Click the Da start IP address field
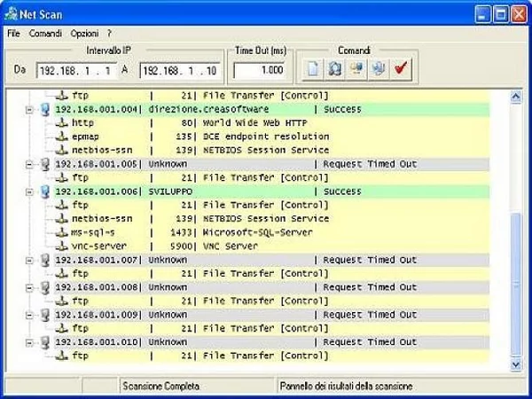 [76, 70]
